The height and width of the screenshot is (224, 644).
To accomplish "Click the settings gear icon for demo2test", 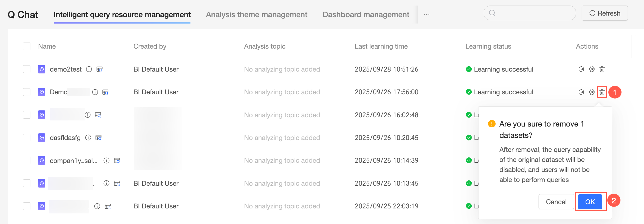I will (x=592, y=69).
